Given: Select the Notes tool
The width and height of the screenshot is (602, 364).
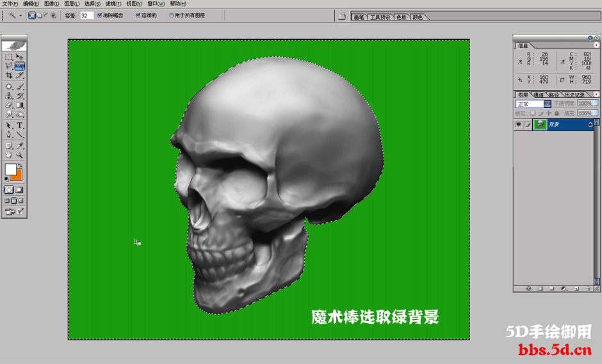Looking at the screenshot, I should (9, 146).
